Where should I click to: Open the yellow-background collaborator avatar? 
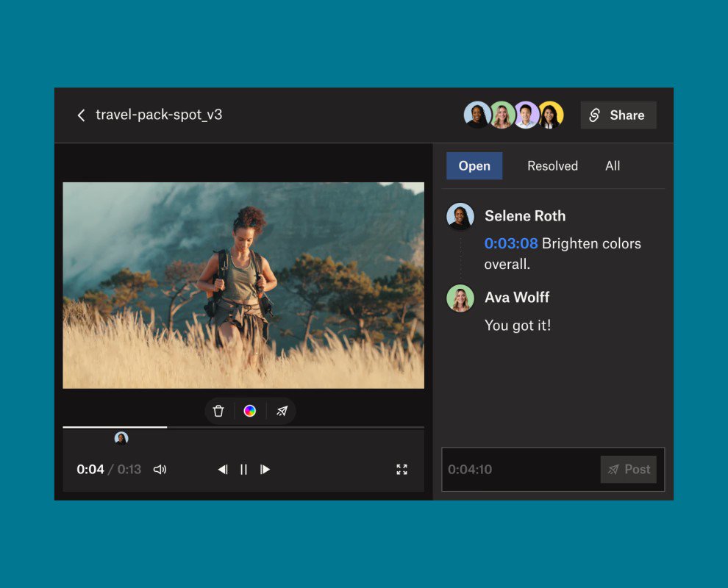pos(551,115)
